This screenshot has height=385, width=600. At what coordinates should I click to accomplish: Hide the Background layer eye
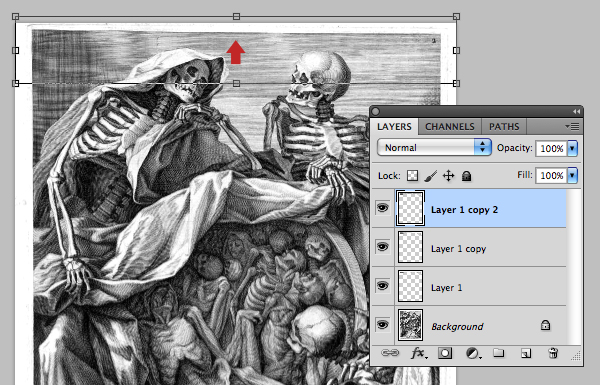[382, 325]
